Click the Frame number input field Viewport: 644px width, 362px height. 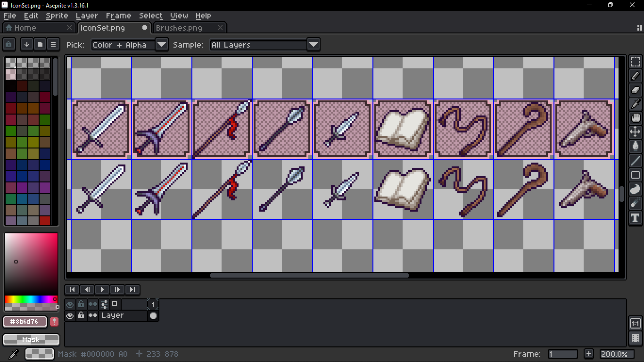[x=563, y=354]
